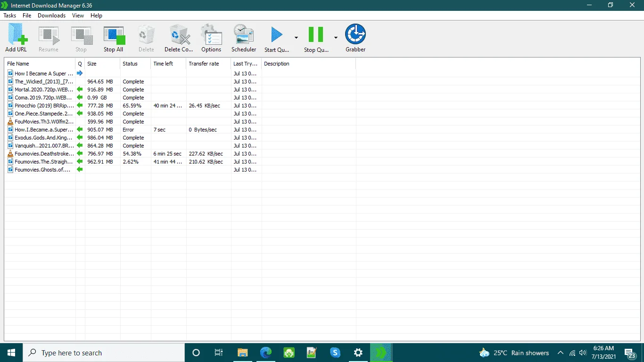644x362 pixels.
Task: Click the Stop Queue pause icon
Action: [316, 35]
